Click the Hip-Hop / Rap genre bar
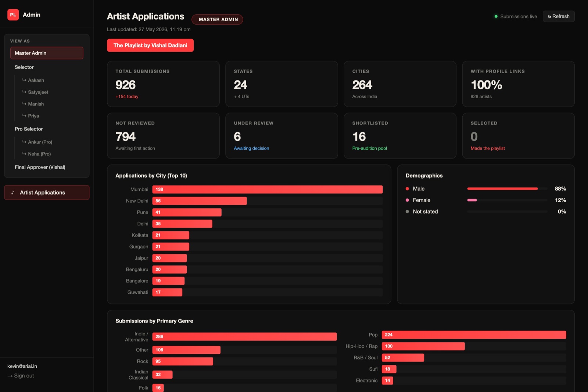Screen dimensions: 588x392 423,346
